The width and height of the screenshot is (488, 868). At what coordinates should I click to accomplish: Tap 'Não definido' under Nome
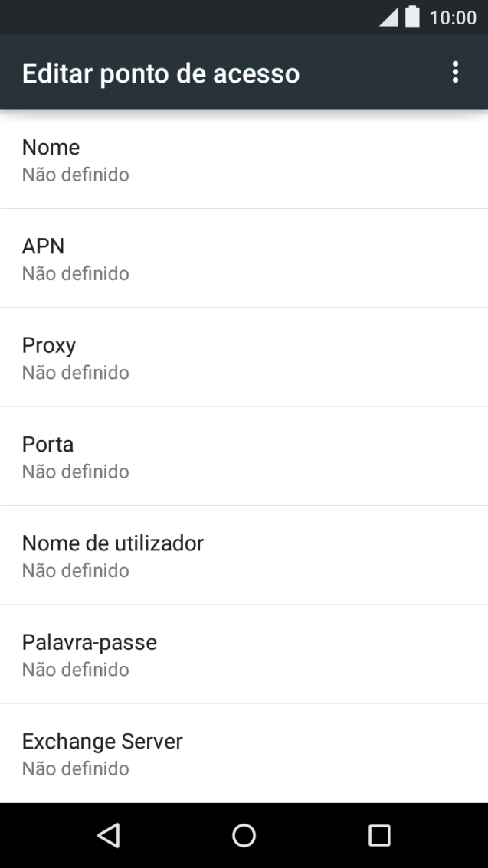coord(76,175)
